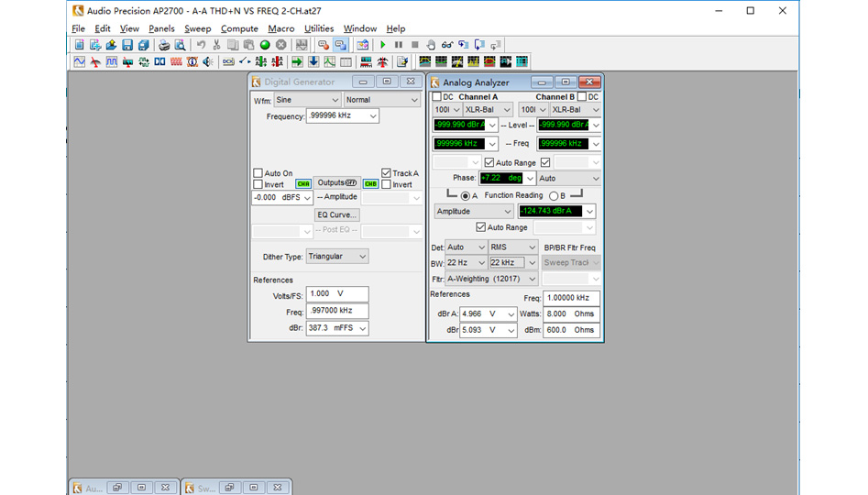This screenshot has height=495, width=868.
Task: Open Analog Generator panel sine-wave icon
Action: coord(79,61)
